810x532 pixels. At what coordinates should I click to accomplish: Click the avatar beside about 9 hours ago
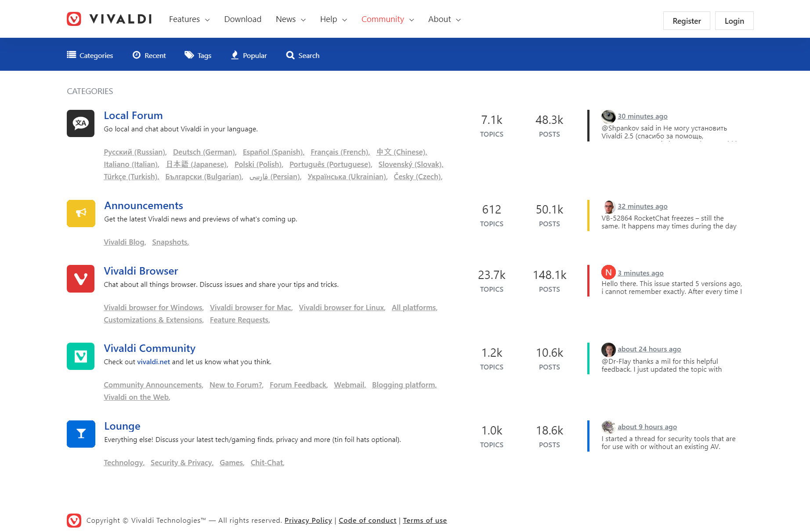point(608,427)
